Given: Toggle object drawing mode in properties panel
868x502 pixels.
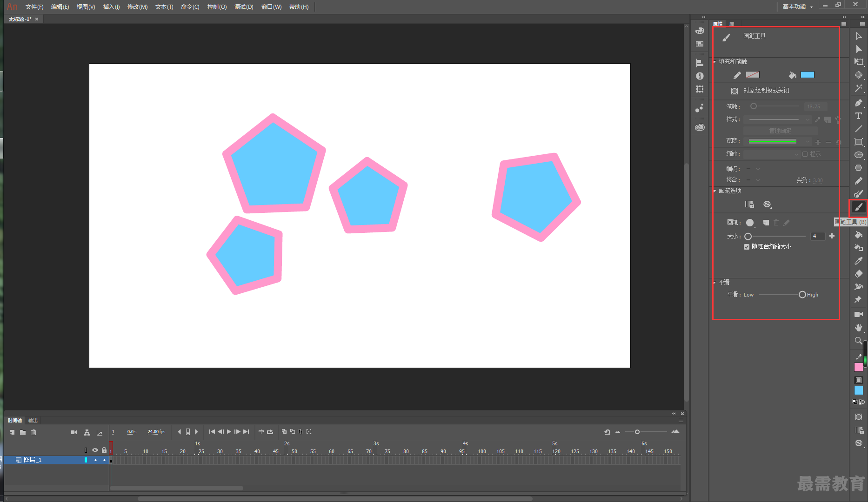Looking at the screenshot, I should coord(734,91).
